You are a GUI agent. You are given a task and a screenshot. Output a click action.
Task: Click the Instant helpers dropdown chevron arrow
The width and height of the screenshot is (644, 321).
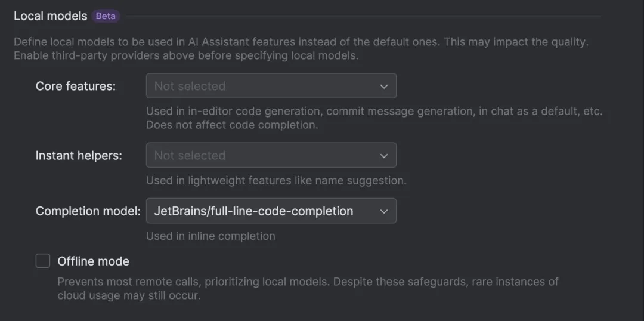click(383, 155)
